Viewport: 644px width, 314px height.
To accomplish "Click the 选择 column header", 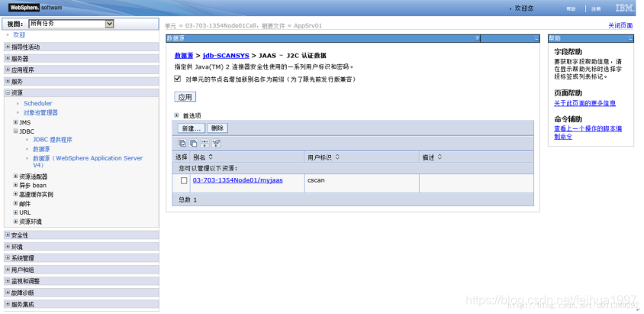I will pyautogui.click(x=181, y=157).
